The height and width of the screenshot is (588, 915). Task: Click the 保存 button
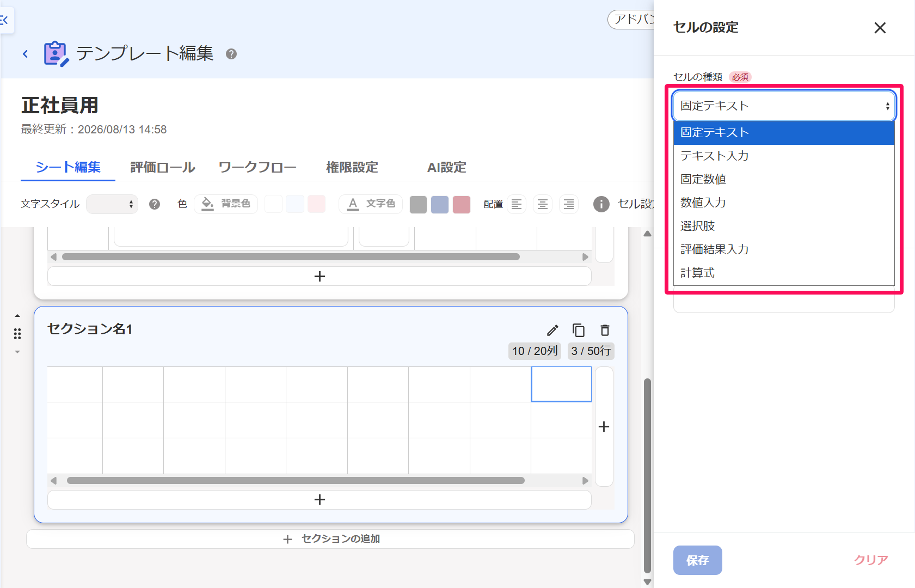(x=698, y=560)
